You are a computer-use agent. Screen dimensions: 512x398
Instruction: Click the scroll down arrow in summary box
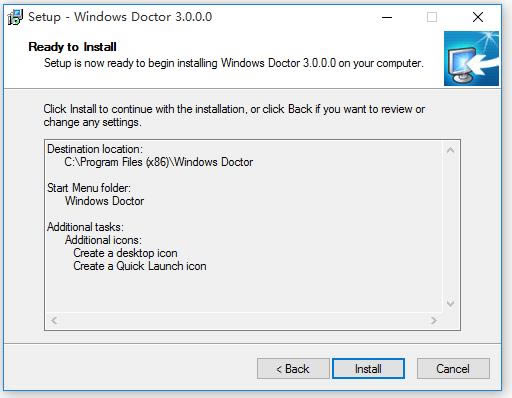click(x=450, y=303)
